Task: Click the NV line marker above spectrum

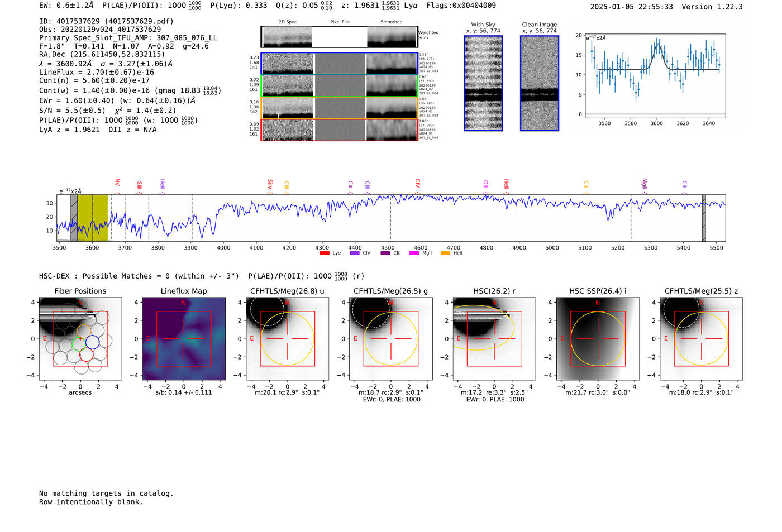Action: [117, 185]
